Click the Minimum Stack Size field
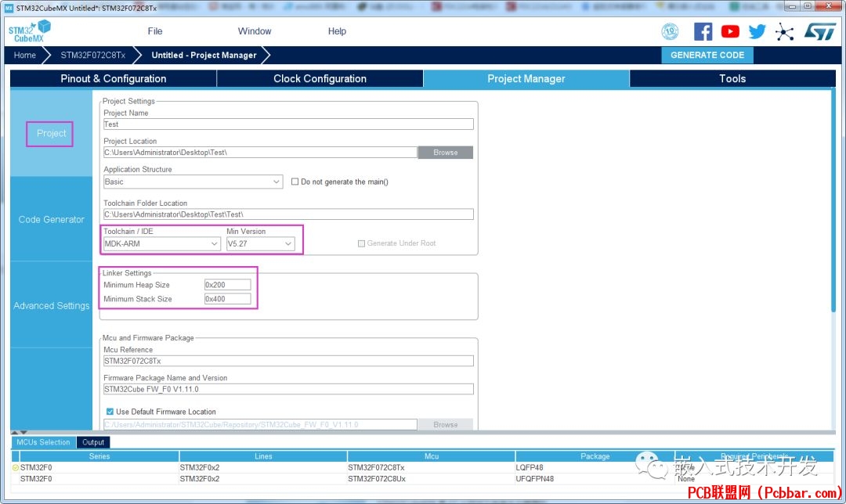The height and width of the screenshot is (504, 846). click(228, 299)
